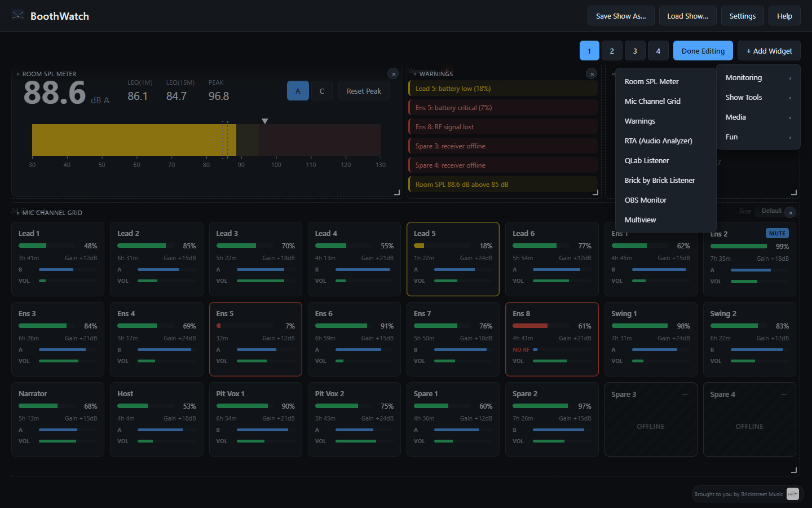Screen dimensions: 812x508
Task: Expand the Fun category
Action: point(758,137)
